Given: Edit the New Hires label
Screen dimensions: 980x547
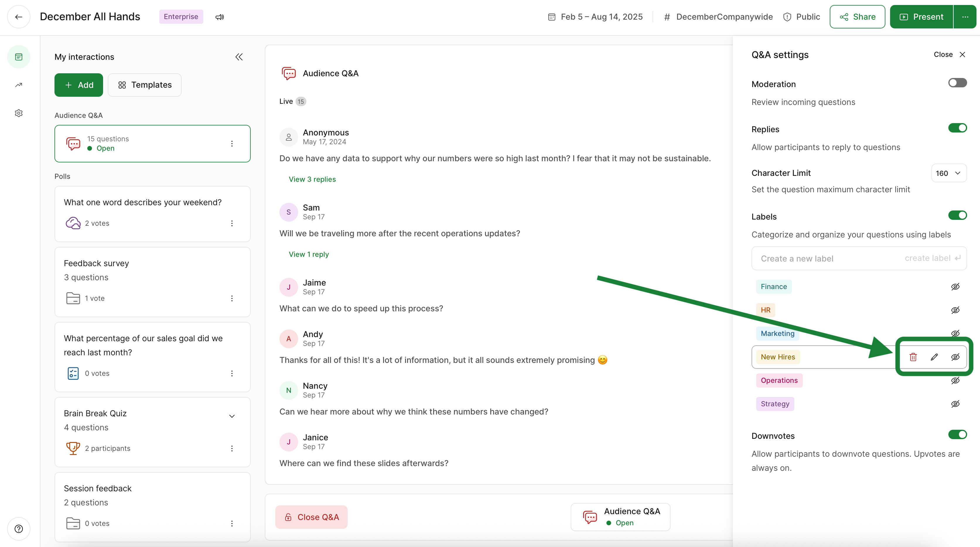Looking at the screenshot, I should tap(934, 357).
